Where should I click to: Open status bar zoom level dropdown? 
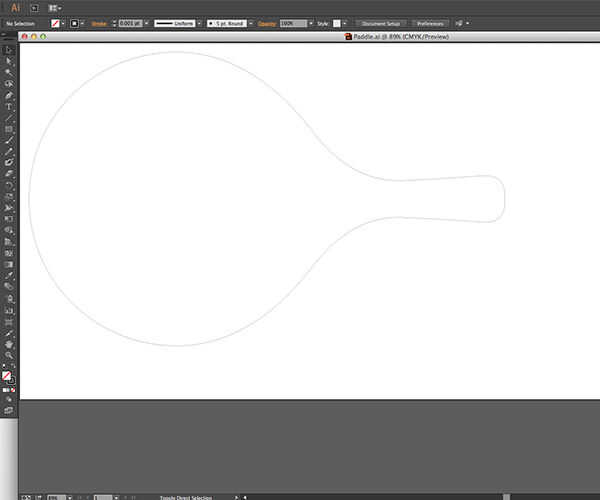pyautogui.click(x=70, y=497)
